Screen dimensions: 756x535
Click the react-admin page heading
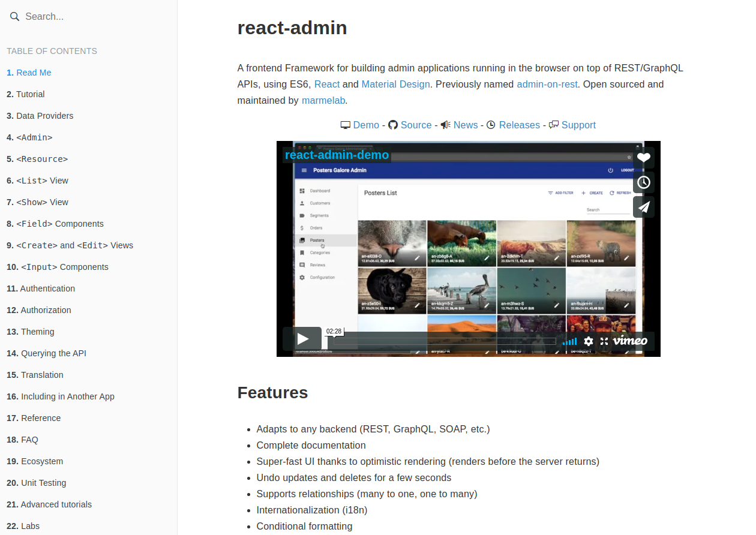click(292, 28)
